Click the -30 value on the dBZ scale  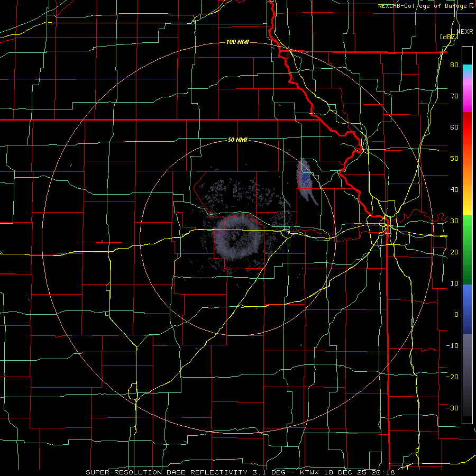[452, 408]
